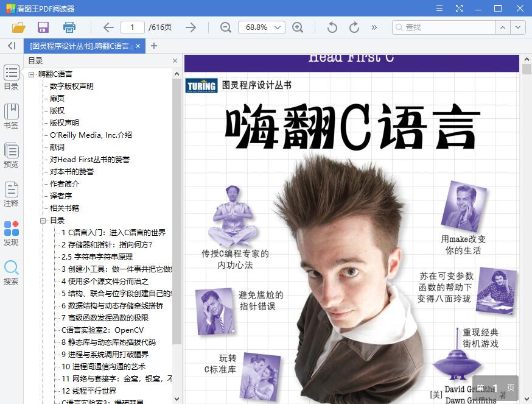The width and height of the screenshot is (532, 404).
Task: Jump to 扉页 in outline
Action: point(57,99)
